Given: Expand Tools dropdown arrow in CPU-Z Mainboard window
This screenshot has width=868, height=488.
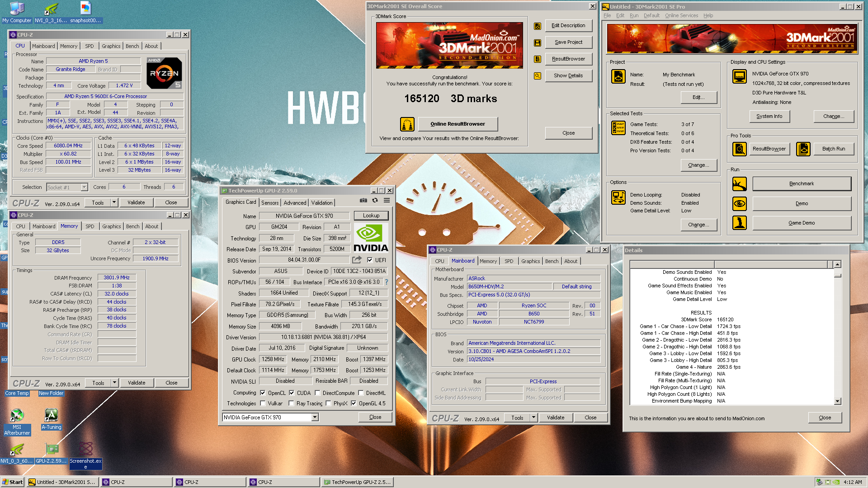Looking at the screenshot, I should [534, 418].
